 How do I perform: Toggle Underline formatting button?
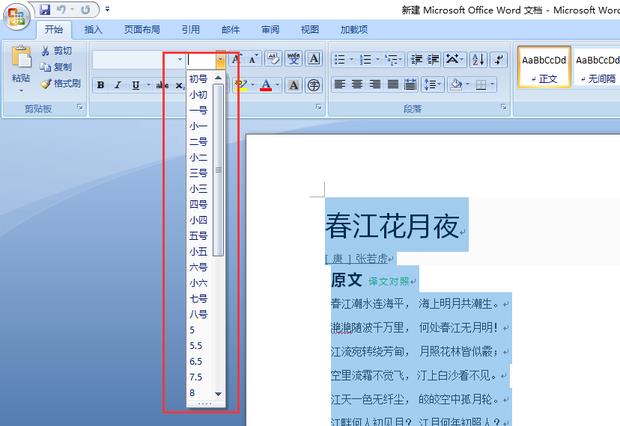(x=135, y=86)
